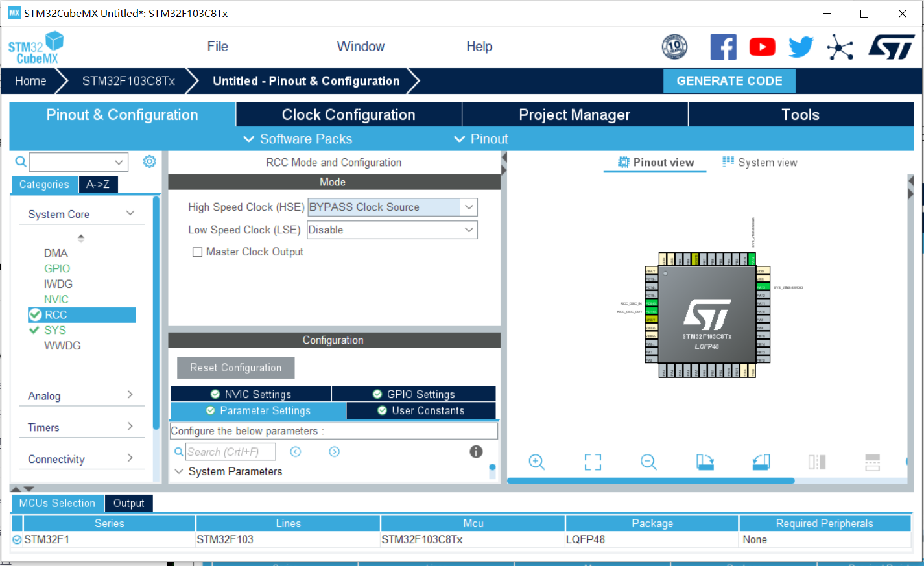Click the parameter search input field
Image resolution: width=924 pixels, height=566 pixels.
(231, 452)
